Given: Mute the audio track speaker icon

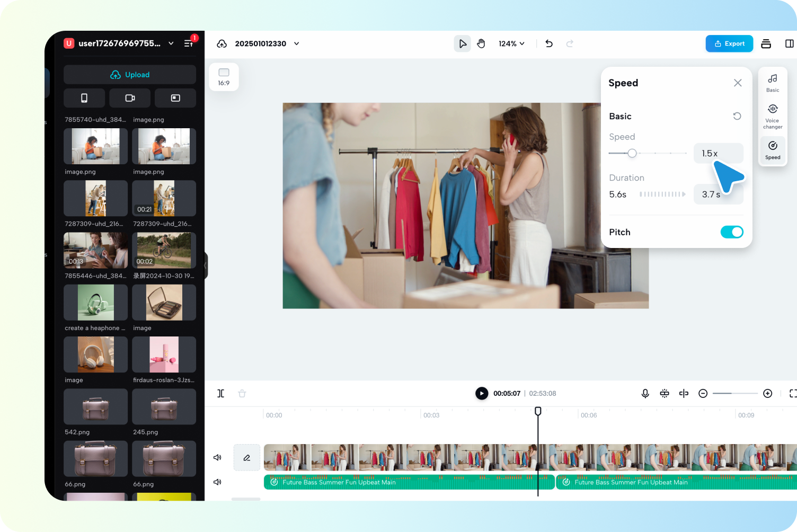Looking at the screenshot, I should tap(217, 482).
